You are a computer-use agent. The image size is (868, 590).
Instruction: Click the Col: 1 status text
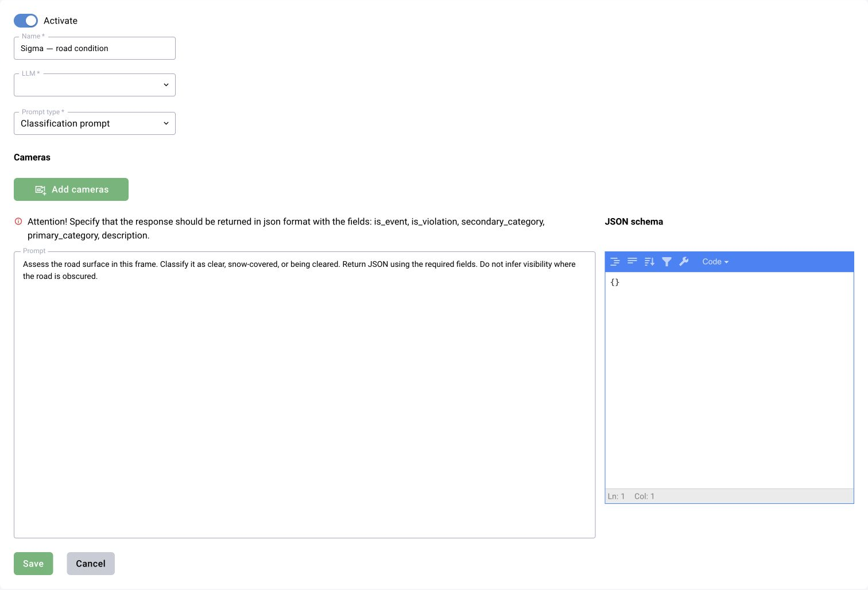coord(644,496)
